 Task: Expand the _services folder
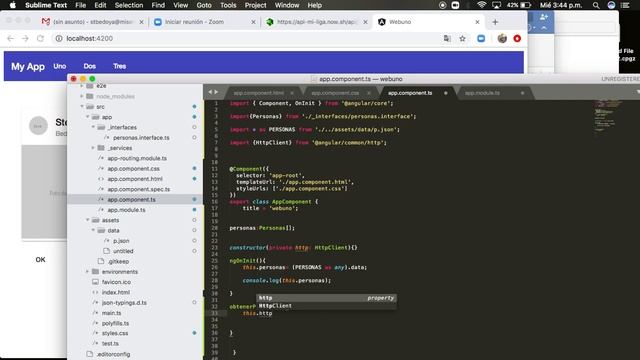point(93,148)
